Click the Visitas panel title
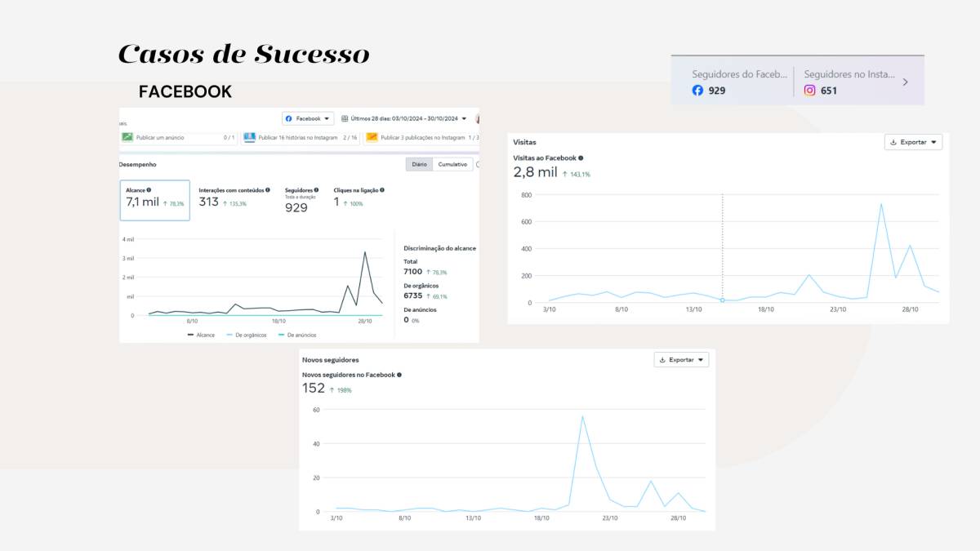The height and width of the screenshot is (551, 980). (524, 142)
